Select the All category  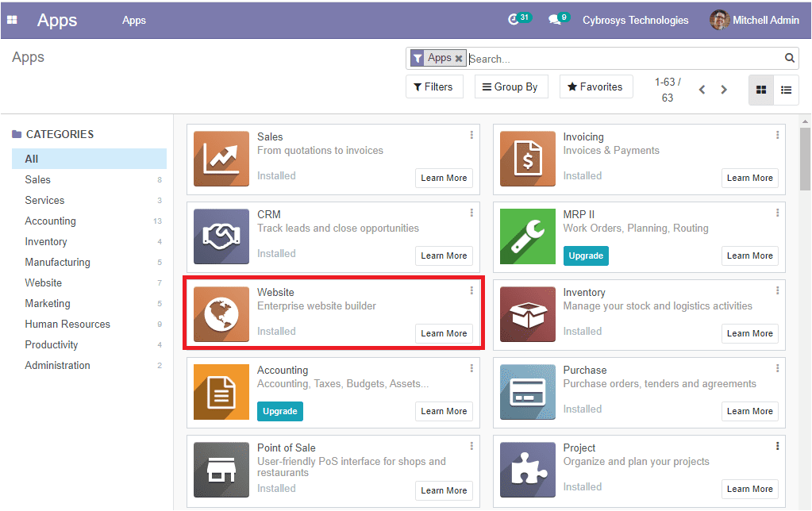(89, 159)
